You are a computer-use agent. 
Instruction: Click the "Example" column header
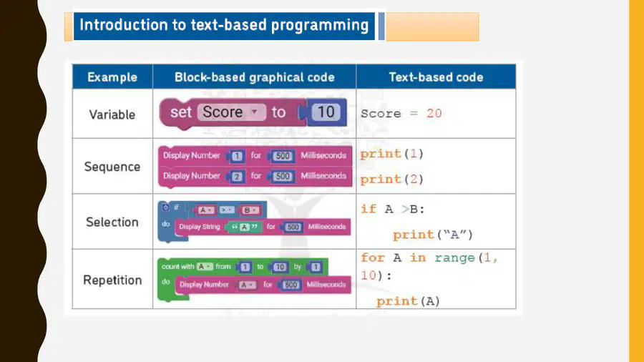(112, 77)
